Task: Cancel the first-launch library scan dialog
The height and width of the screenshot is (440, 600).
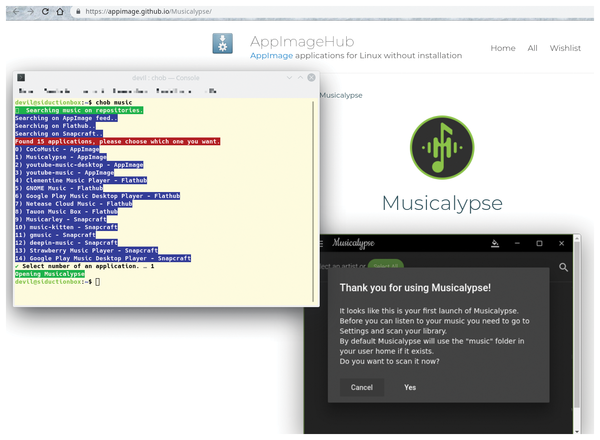Action: (362, 387)
